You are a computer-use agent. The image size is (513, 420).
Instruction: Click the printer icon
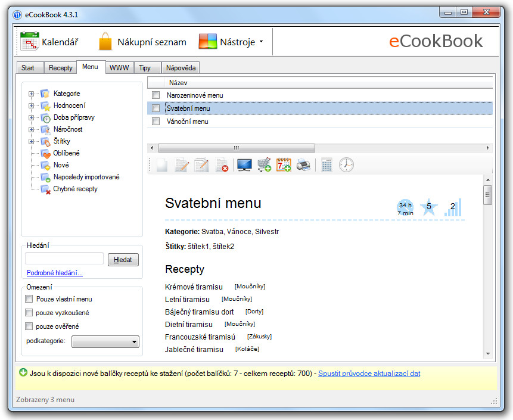tap(303, 165)
